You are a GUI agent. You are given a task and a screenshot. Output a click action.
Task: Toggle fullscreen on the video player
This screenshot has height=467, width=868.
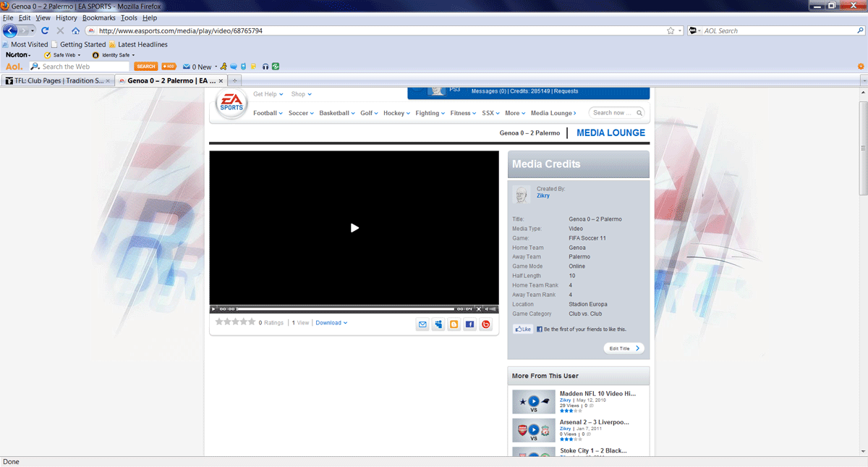coord(479,309)
